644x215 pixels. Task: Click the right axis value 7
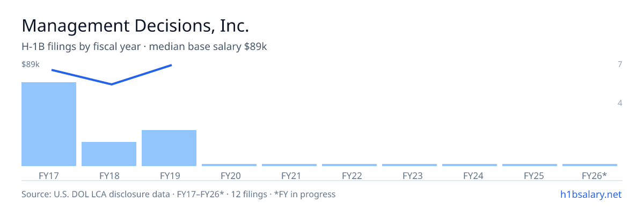[x=620, y=64]
